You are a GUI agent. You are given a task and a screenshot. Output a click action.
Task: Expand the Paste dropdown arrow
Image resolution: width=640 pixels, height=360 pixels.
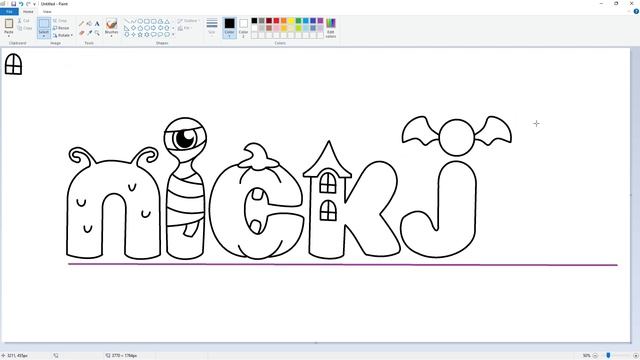(x=9, y=36)
